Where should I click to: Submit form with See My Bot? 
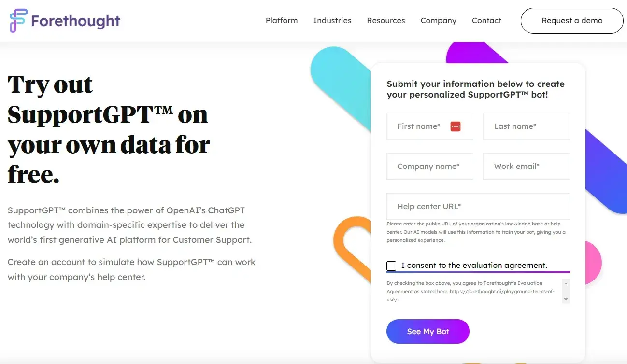tap(428, 331)
